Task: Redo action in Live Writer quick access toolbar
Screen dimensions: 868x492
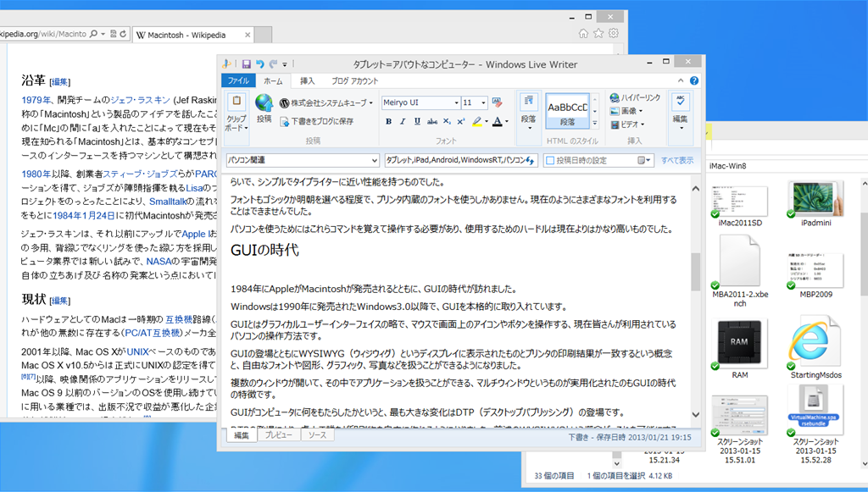Action: tap(273, 64)
